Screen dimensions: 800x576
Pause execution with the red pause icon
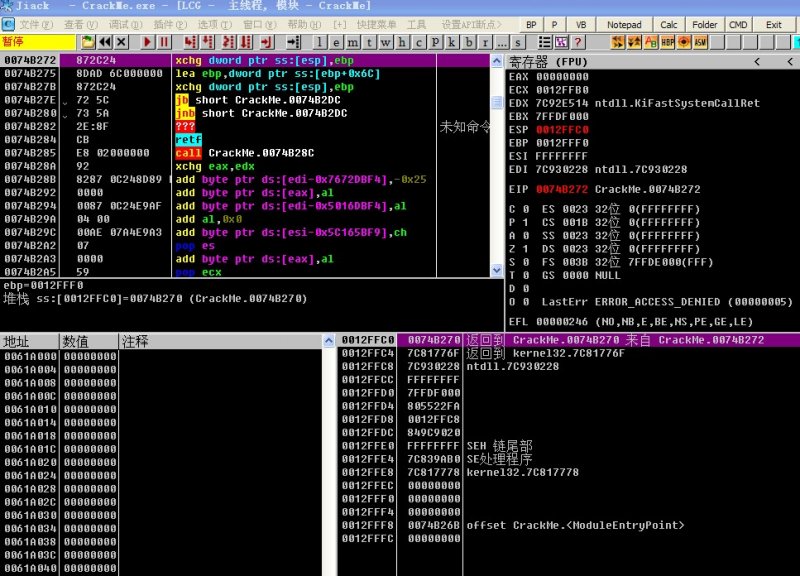(164, 42)
